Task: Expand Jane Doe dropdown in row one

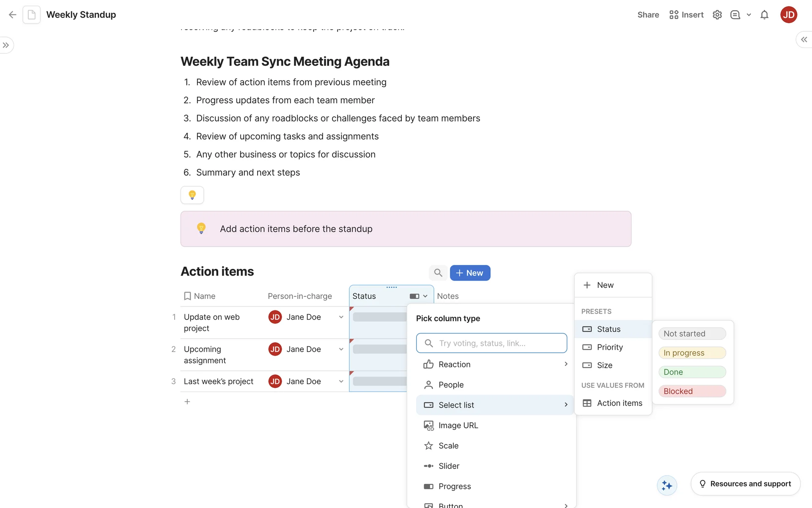Action: (x=341, y=317)
